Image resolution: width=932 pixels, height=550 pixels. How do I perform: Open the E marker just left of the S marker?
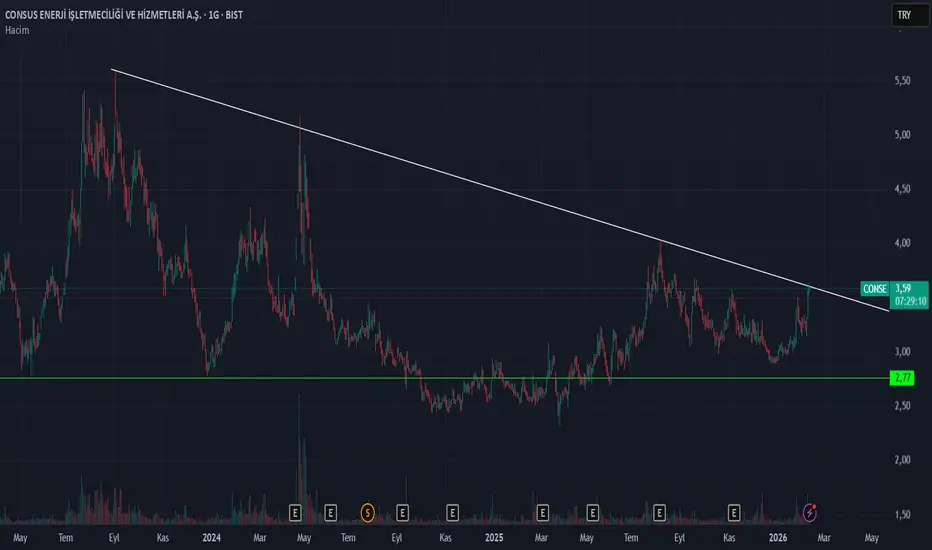(x=330, y=513)
